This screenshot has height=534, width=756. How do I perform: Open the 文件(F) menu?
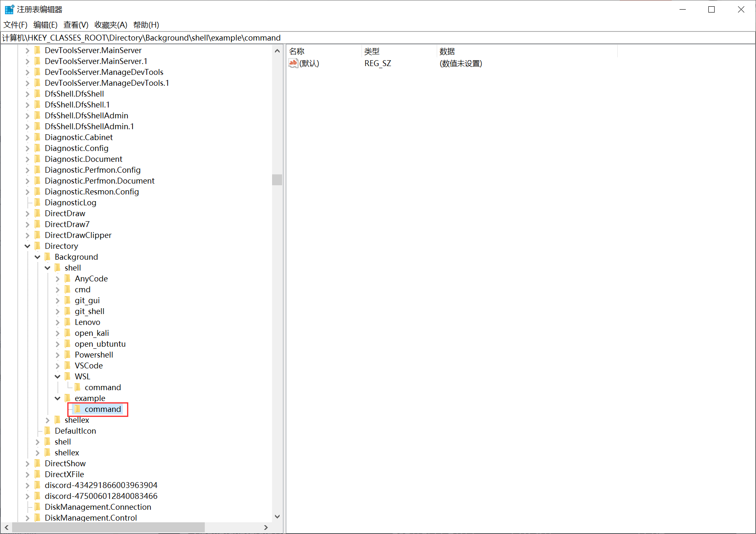pos(15,25)
